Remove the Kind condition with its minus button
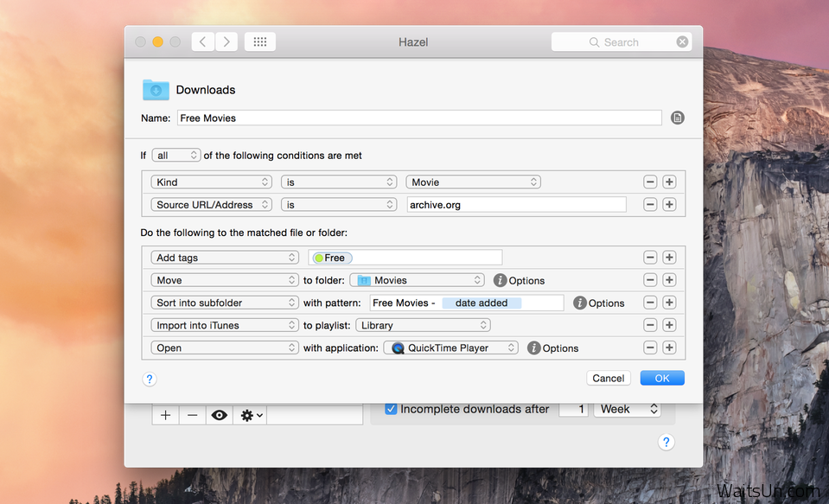 click(650, 182)
